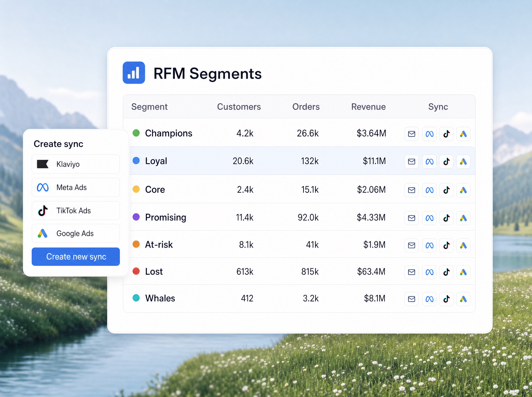Click the 26.6k orders value
Viewport: 532px width, 397px height.
[x=308, y=133]
